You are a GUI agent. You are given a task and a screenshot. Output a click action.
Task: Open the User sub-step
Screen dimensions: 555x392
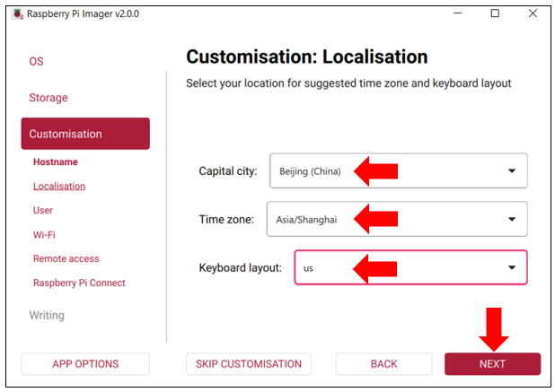coord(43,210)
